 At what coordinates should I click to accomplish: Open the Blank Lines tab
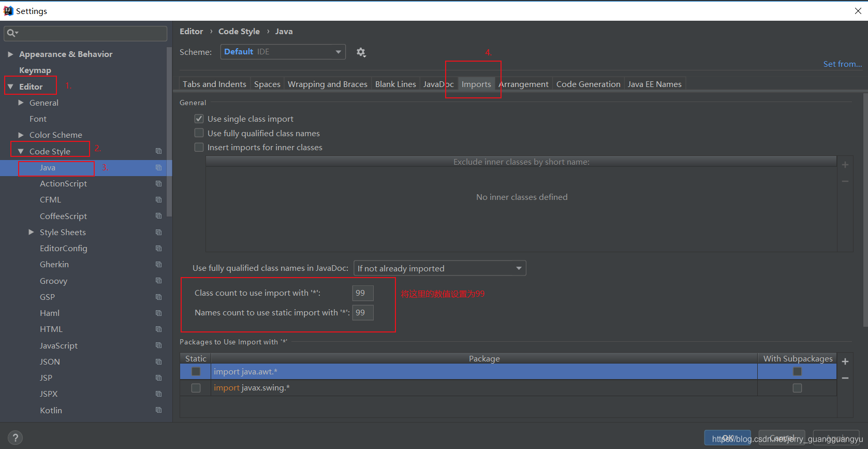[395, 84]
